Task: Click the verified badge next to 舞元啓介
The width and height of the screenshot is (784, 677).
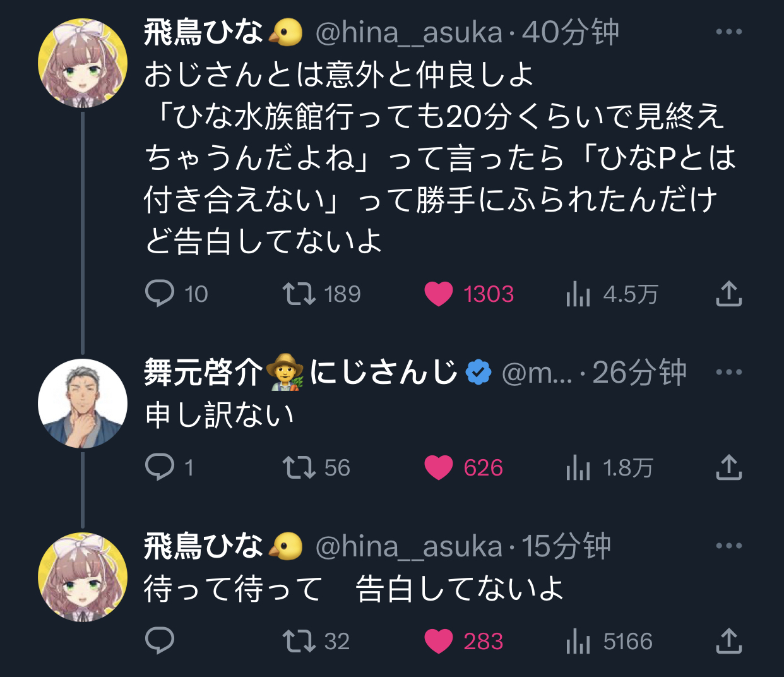Action: tap(478, 373)
